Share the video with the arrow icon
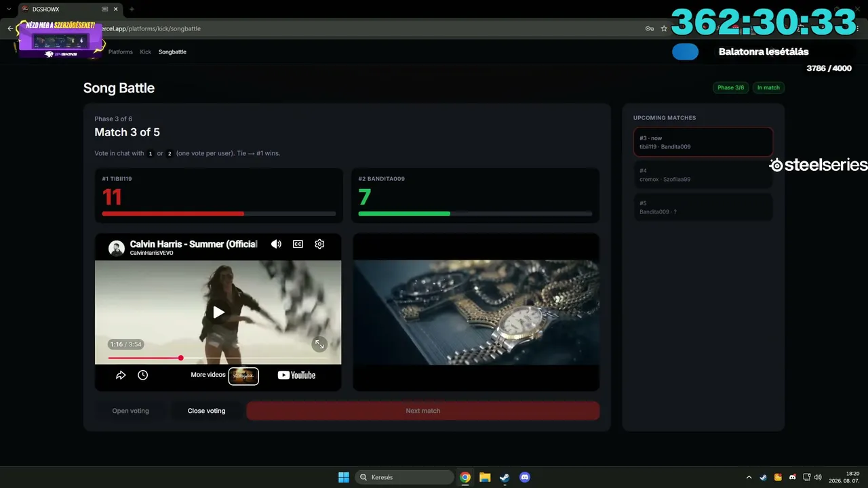The image size is (868, 488). (121, 375)
